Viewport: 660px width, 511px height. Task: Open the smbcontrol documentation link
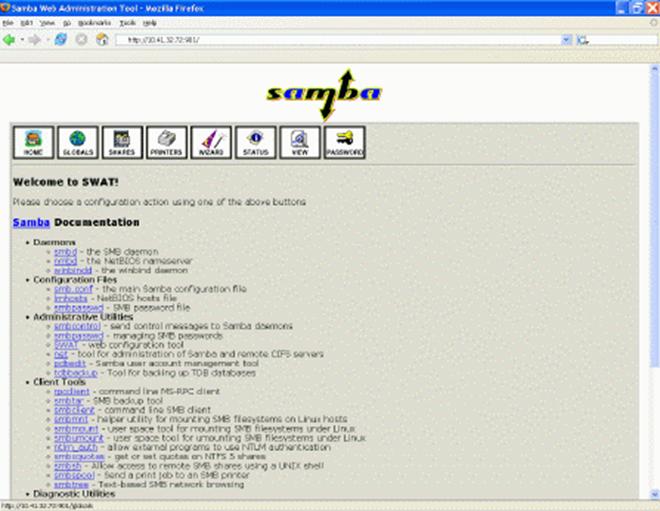click(77, 326)
